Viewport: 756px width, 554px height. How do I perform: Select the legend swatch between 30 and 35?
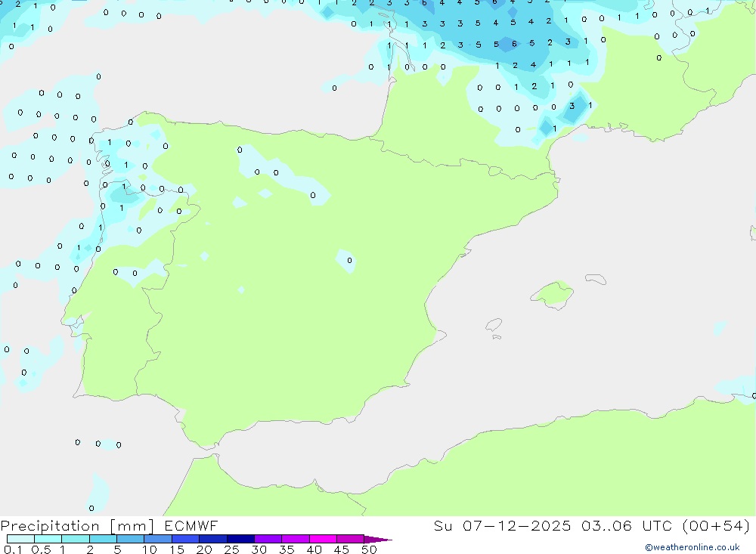(x=268, y=539)
